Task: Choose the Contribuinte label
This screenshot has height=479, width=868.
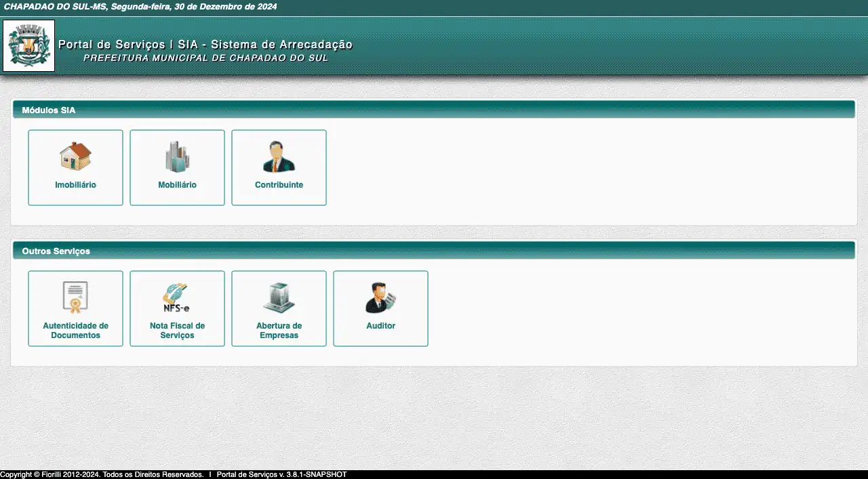Action: [x=279, y=185]
